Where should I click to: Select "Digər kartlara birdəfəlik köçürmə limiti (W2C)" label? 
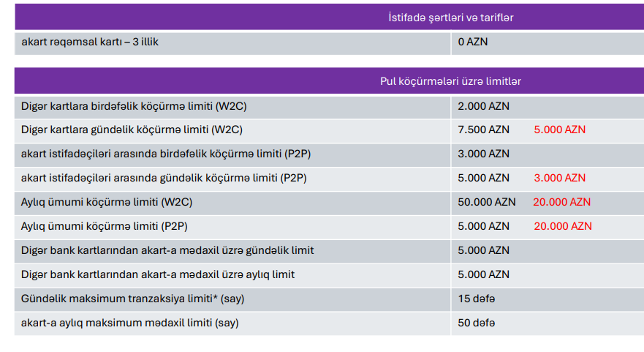click(134, 105)
